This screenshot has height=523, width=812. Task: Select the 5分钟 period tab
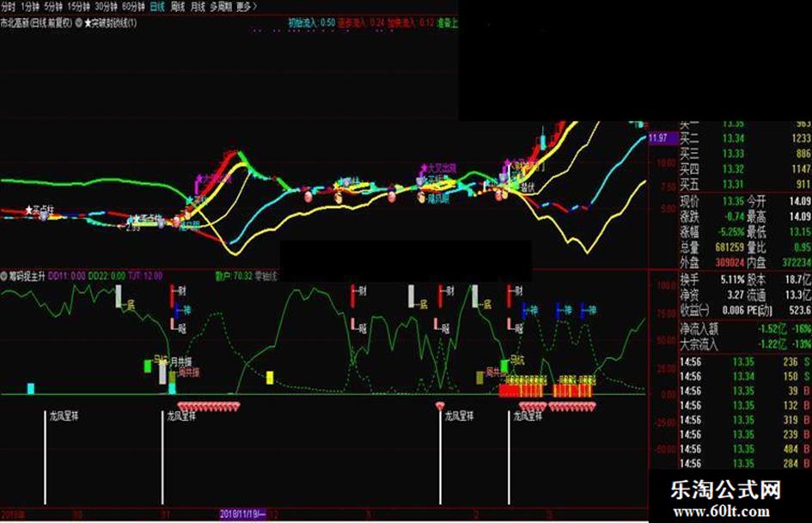[x=53, y=7]
